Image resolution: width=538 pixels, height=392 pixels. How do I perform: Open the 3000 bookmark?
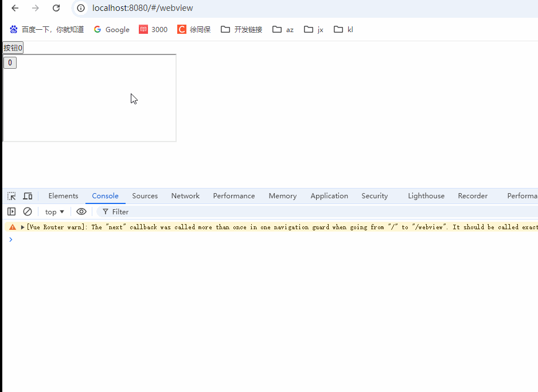pos(153,29)
